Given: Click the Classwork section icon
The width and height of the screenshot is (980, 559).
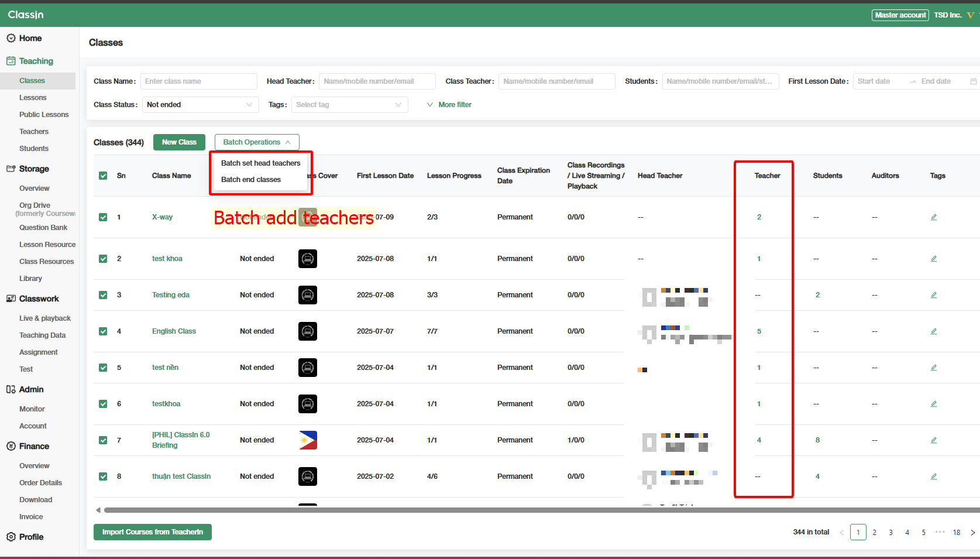Looking at the screenshot, I should pyautogui.click(x=11, y=299).
